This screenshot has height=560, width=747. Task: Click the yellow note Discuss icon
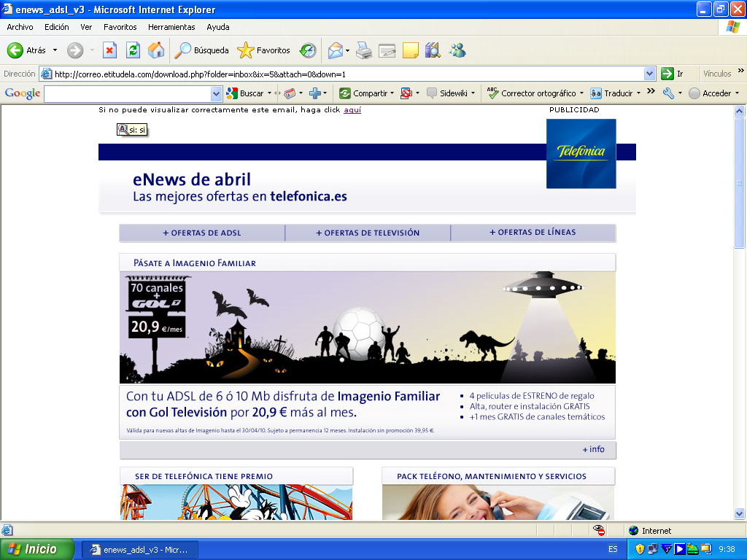coord(410,50)
